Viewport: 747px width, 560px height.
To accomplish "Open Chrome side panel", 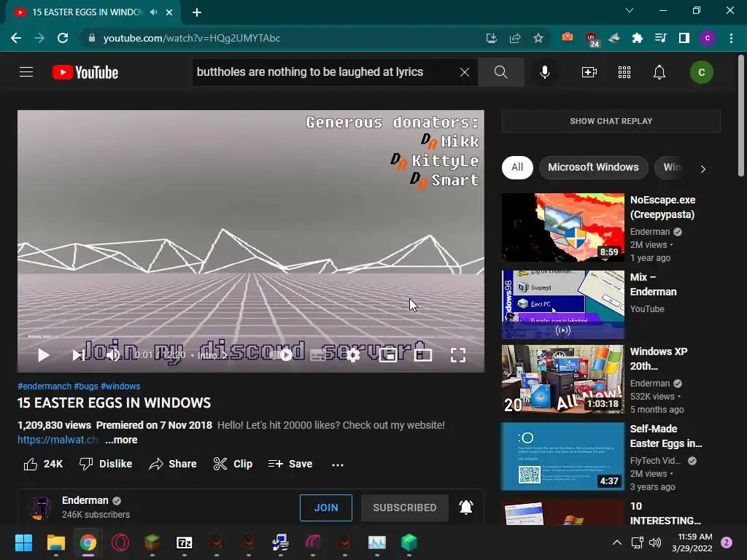I will pos(684,38).
